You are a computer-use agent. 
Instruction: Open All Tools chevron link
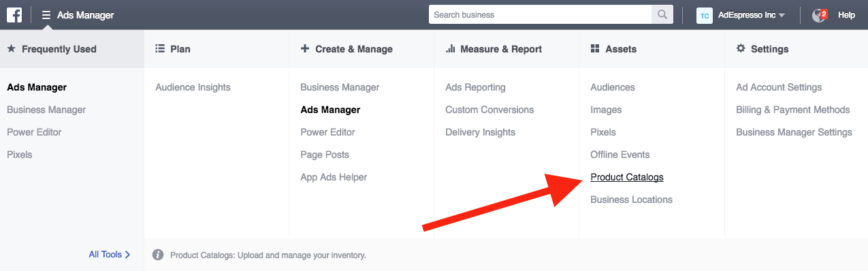coord(110,255)
